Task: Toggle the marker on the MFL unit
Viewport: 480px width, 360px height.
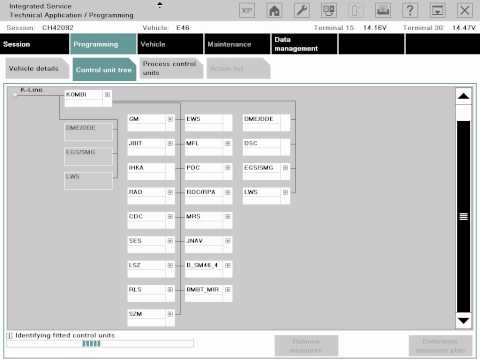Action: 228,143
